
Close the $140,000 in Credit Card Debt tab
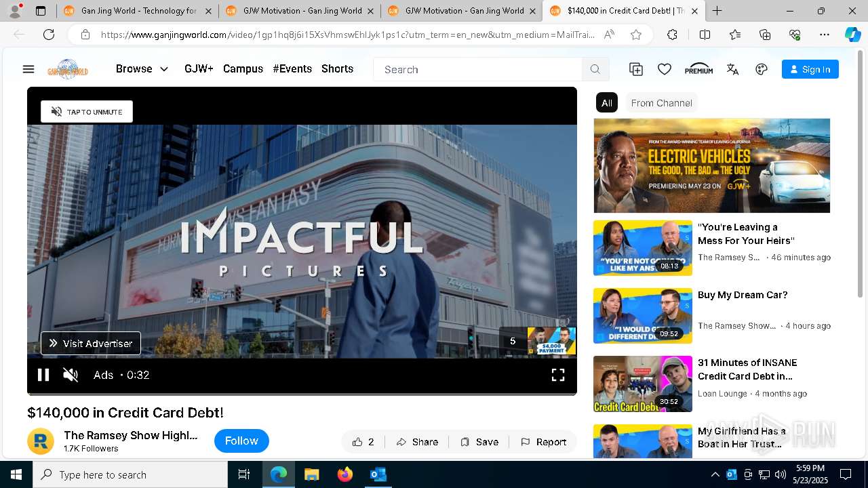click(694, 11)
